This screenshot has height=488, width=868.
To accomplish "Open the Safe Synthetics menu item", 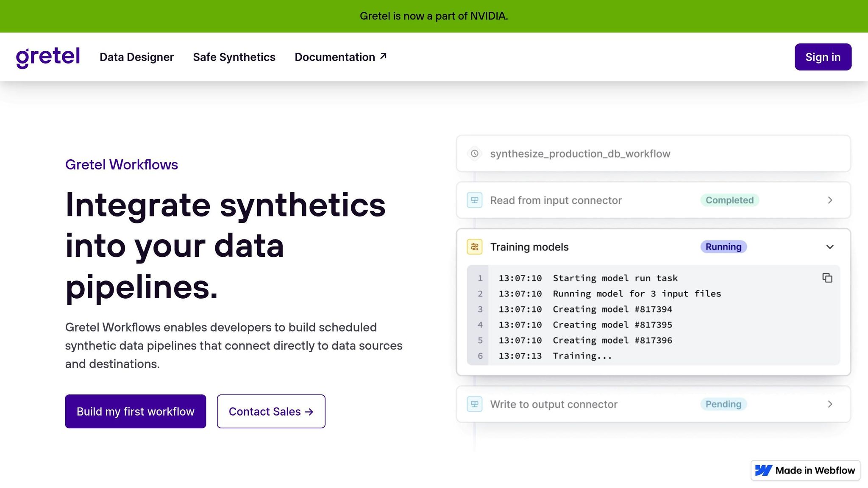I will [x=234, y=57].
